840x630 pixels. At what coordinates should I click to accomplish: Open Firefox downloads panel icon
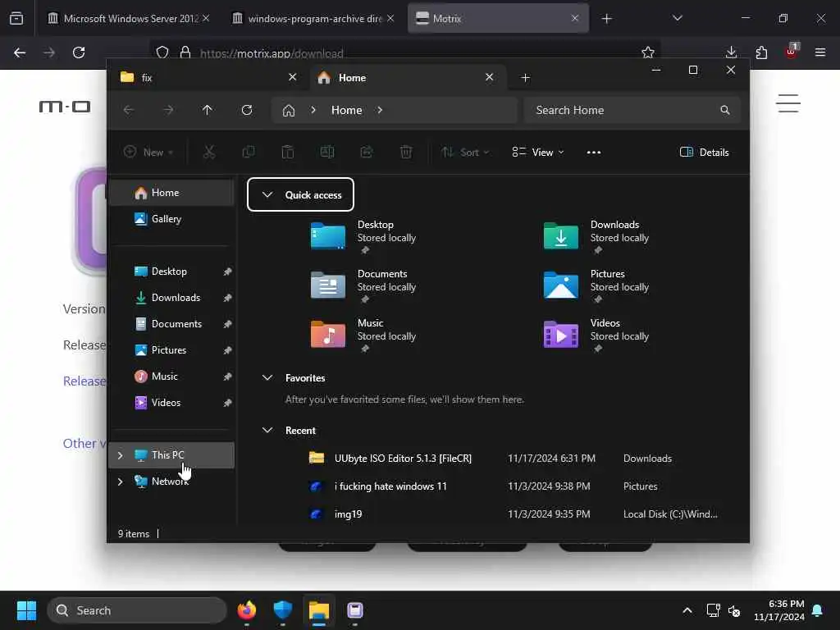[x=731, y=52]
